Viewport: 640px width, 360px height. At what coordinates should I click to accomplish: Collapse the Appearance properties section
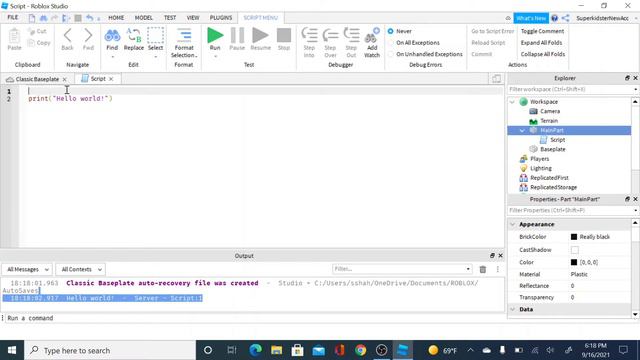tap(513, 224)
